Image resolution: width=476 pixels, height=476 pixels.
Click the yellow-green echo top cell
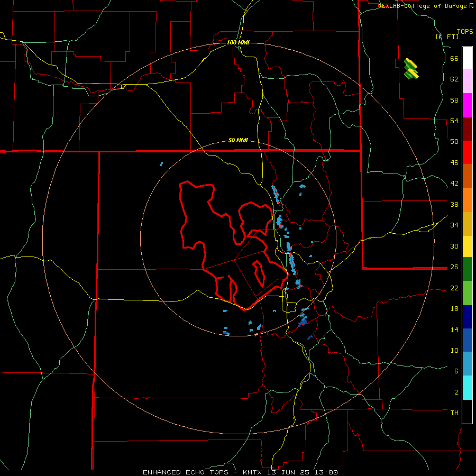coord(411,69)
